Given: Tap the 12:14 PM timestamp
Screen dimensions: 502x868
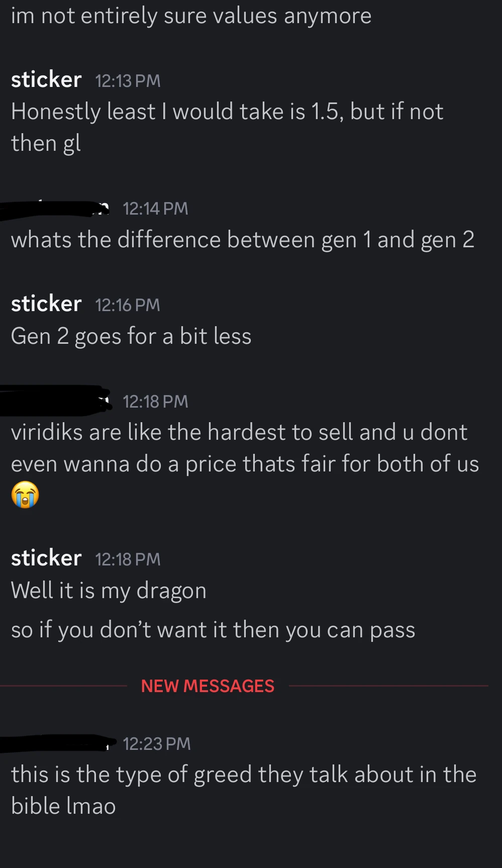Looking at the screenshot, I should (155, 209).
